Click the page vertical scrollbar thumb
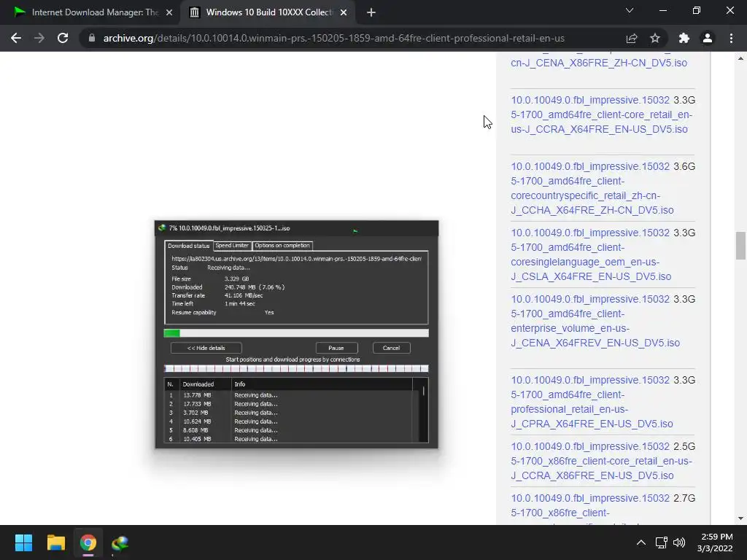The height and width of the screenshot is (560, 747). pyautogui.click(x=740, y=246)
